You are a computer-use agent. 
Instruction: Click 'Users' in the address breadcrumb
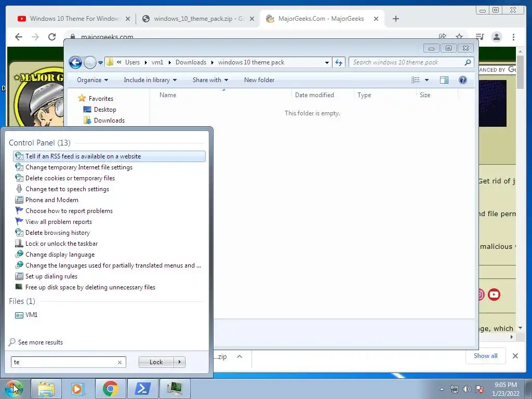pos(132,62)
